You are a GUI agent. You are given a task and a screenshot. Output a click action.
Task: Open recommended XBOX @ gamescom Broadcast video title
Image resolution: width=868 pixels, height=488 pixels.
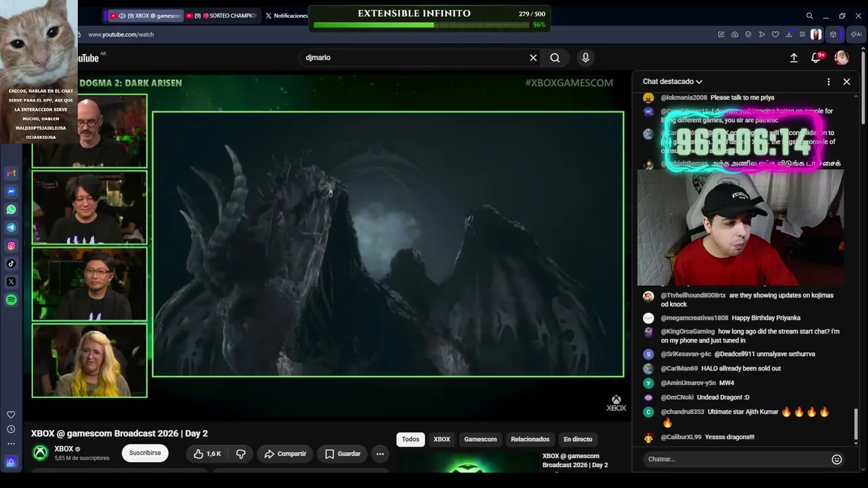[x=575, y=460]
